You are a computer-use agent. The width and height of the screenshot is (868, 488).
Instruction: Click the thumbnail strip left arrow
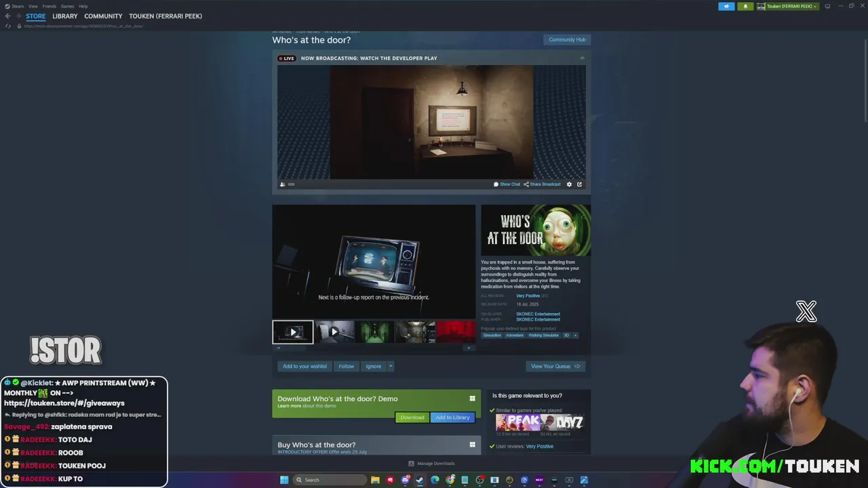[x=278, y=348]
